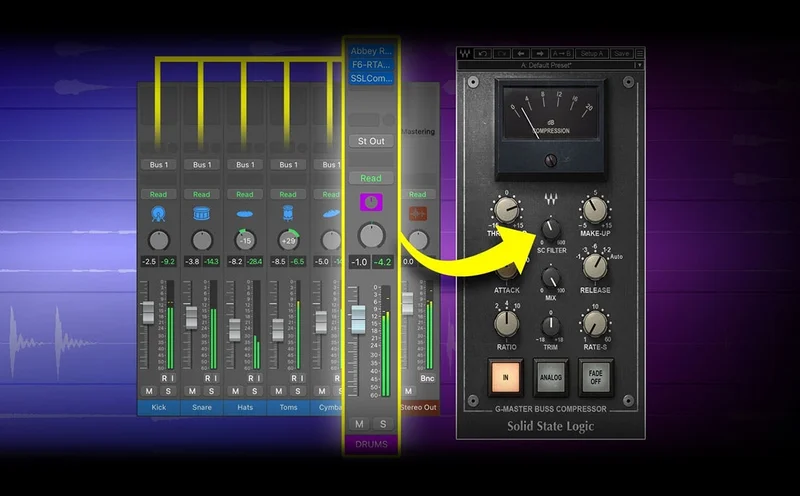Click the Kick channel volume fader

[147, 313]
